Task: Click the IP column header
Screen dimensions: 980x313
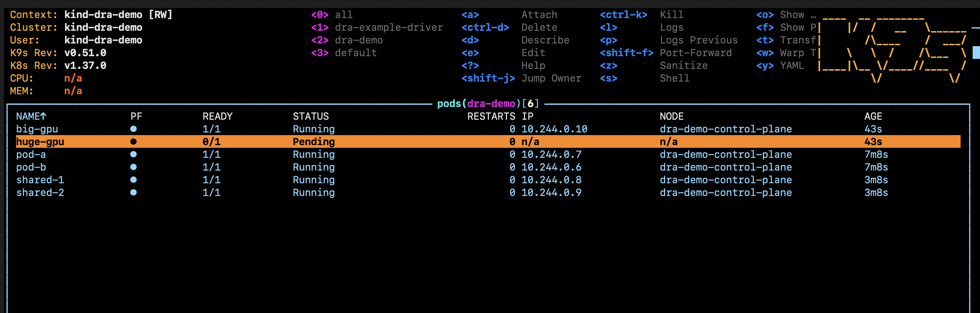Action: (527, 116)
